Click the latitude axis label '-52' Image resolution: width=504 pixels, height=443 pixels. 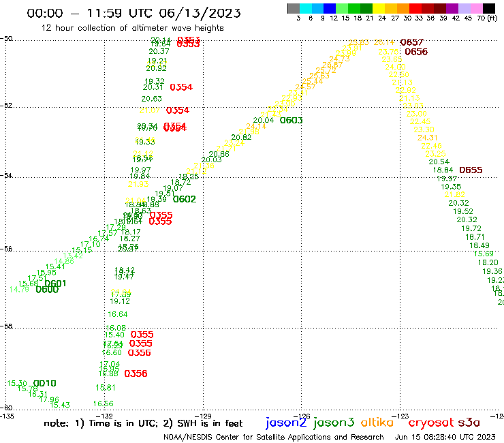pos(5,106)
